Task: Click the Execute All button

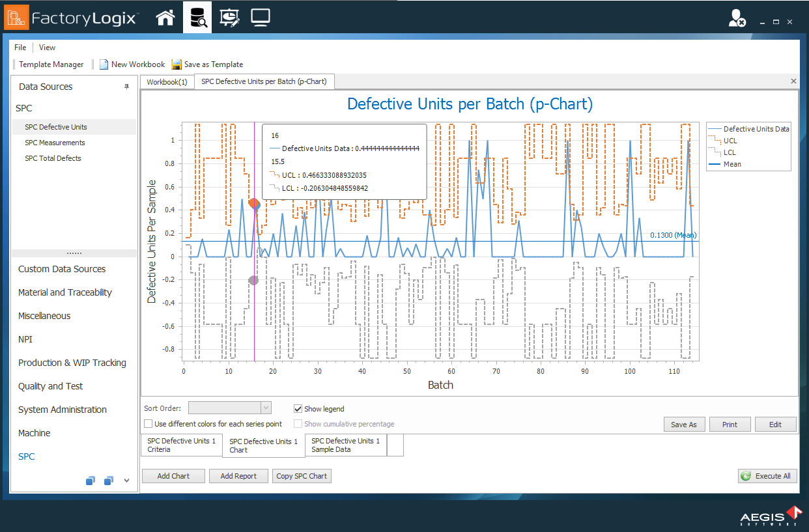Action: tap(767, 476)
